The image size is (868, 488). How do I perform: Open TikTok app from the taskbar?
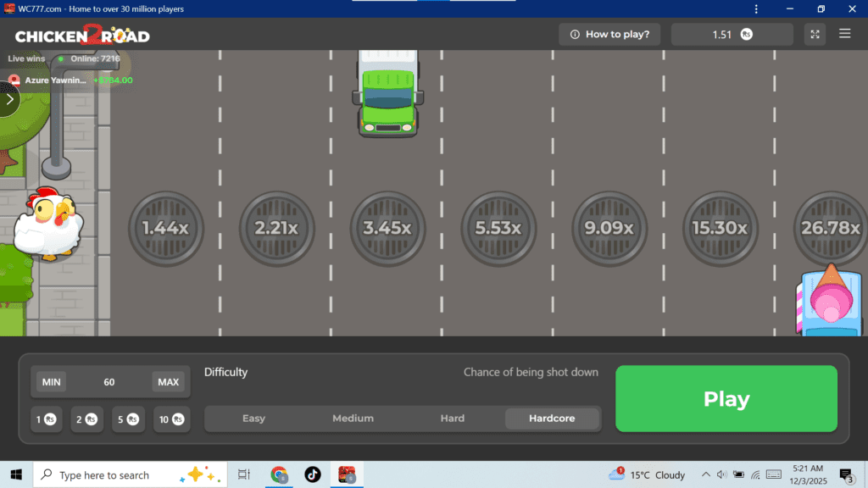(313, 474)
